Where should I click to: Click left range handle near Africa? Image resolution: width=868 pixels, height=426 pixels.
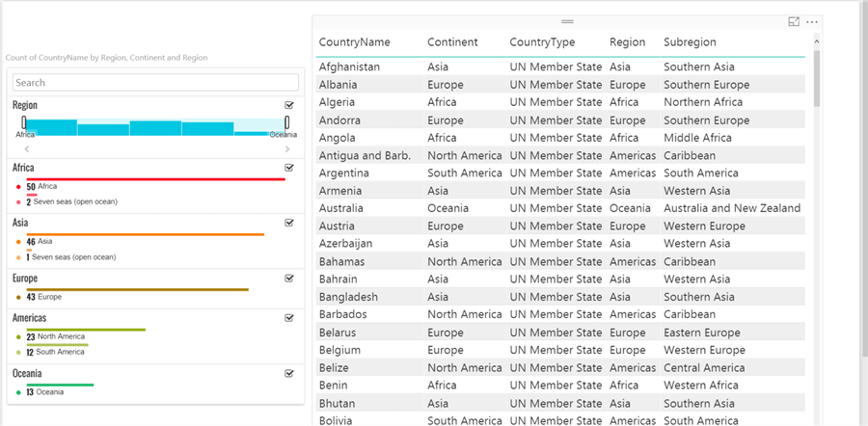(24, 122)
